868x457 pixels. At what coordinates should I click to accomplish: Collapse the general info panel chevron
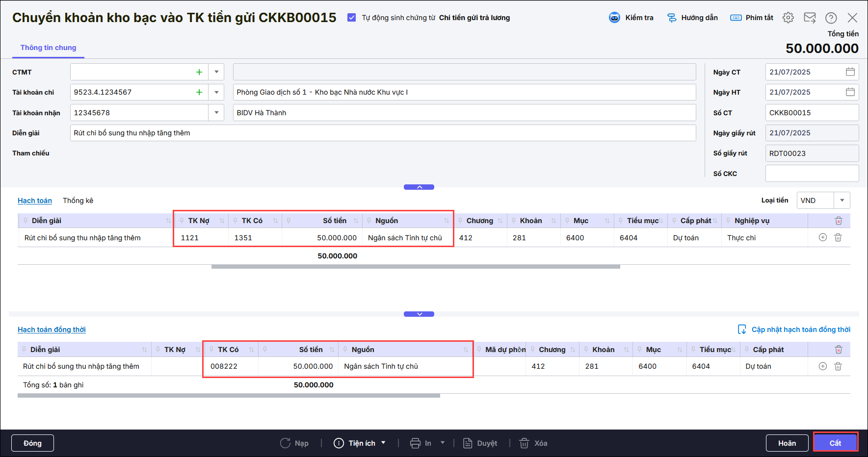click(419, 187)
